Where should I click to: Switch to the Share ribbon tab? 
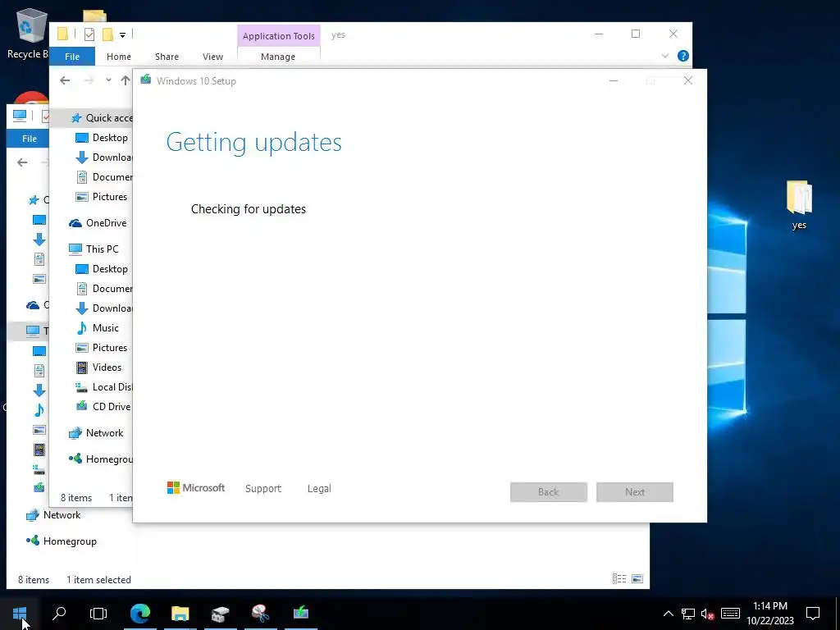167,57
